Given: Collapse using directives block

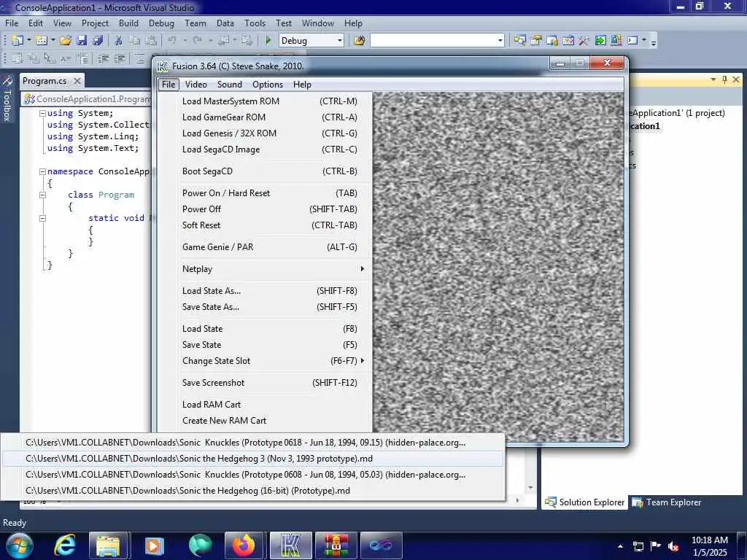Looking at the screenshot, I should click(42, 113).
